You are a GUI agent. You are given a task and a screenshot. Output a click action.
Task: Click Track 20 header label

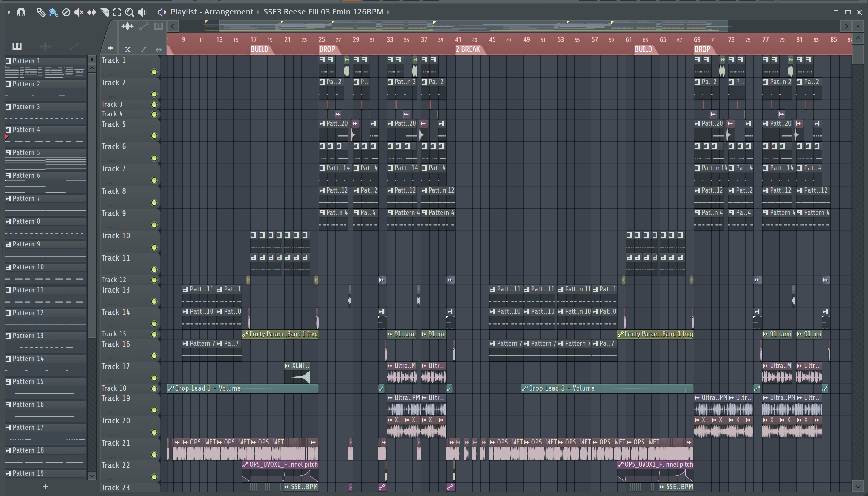115,421
